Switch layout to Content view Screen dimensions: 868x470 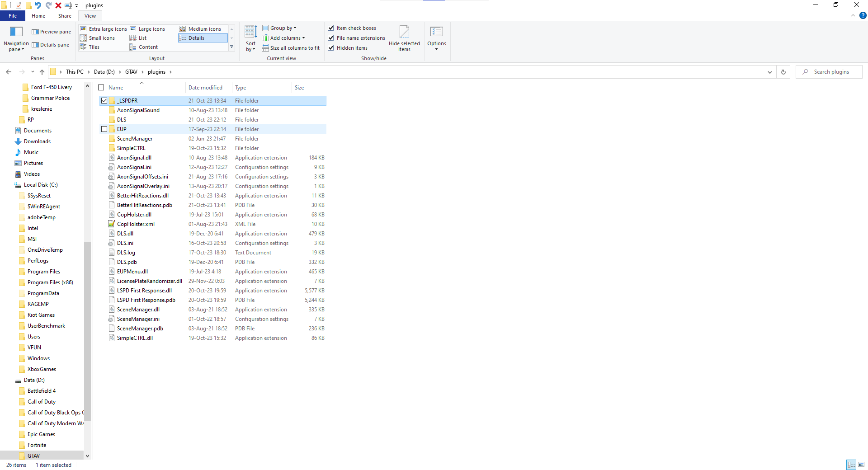144,47
